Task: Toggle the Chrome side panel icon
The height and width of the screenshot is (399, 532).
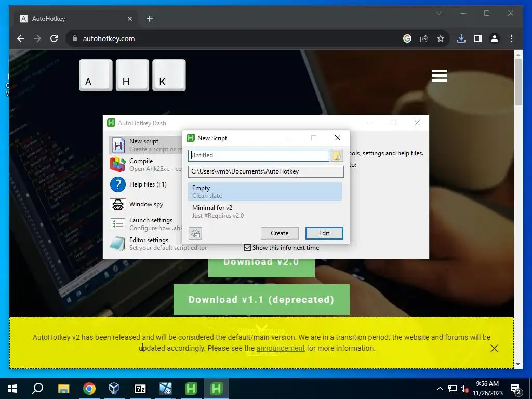Action: click(478, 38)
